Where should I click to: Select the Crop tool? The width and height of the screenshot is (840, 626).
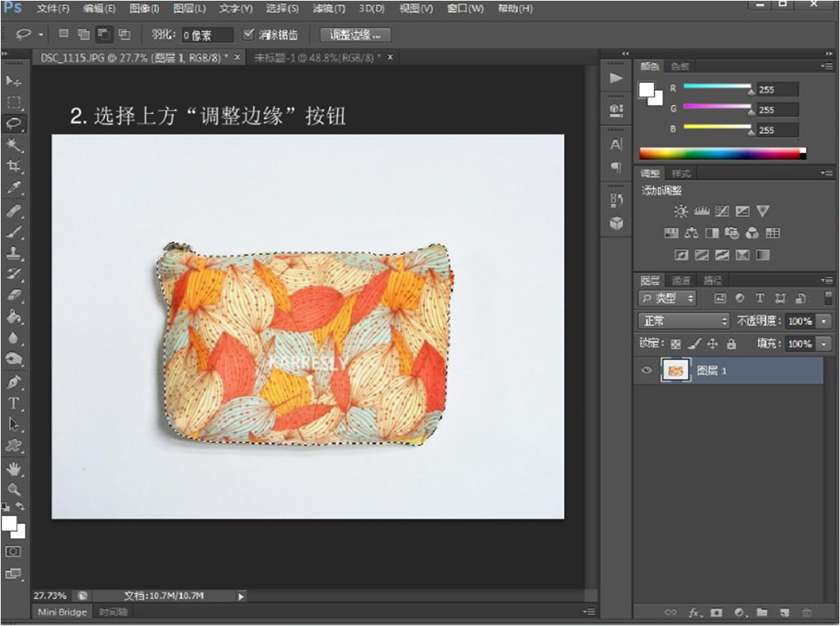(x=14, y=166)
